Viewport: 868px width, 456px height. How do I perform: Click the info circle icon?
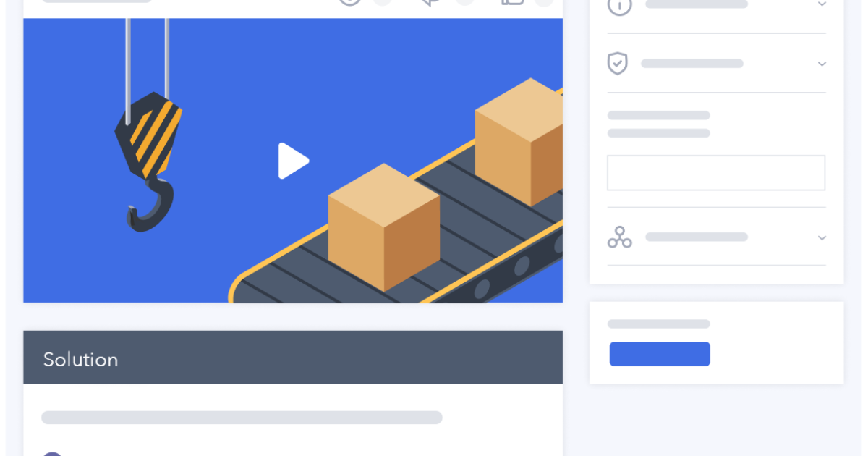(x=619, y=5)
